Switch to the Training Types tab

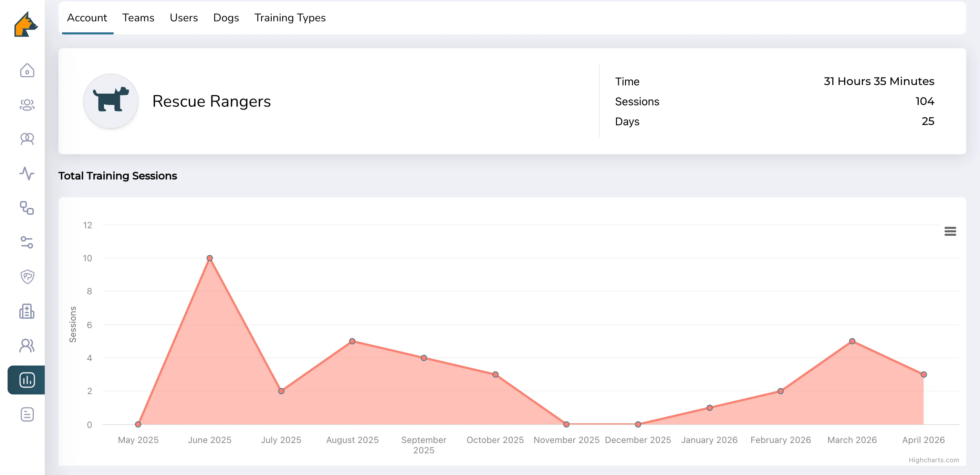point(290,18)
